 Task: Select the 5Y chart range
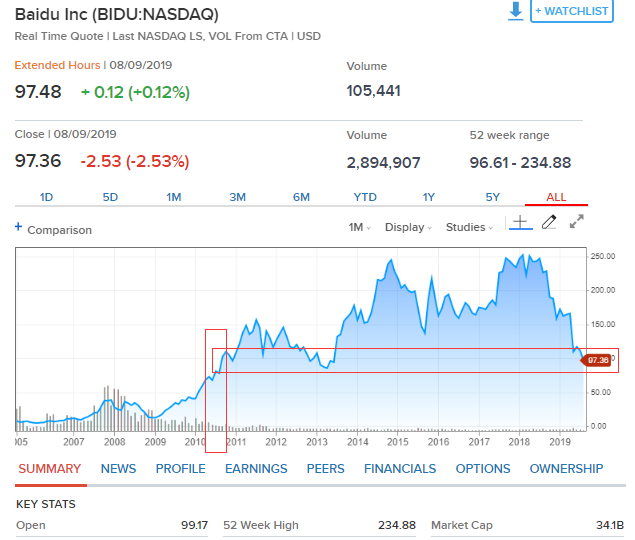pyautogui.click(x=493, y=197)
